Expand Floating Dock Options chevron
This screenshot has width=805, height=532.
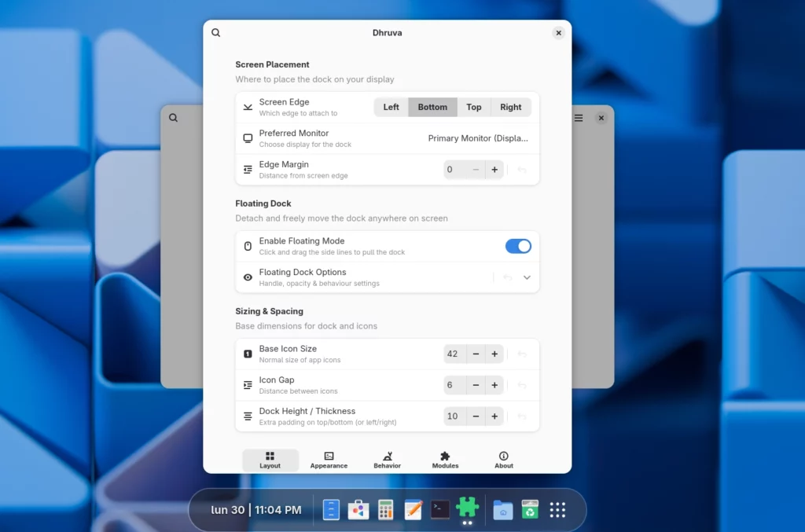[527, 277]
